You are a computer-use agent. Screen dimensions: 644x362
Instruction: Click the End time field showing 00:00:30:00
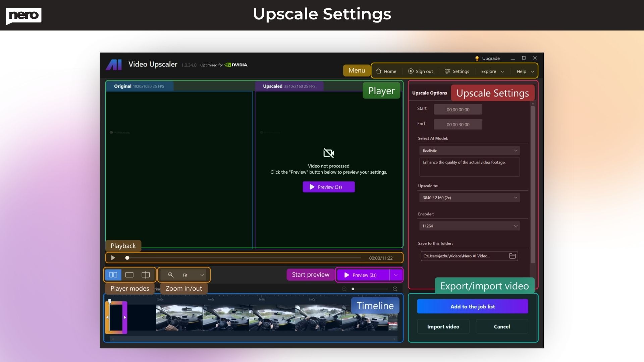tap(458, 124)
